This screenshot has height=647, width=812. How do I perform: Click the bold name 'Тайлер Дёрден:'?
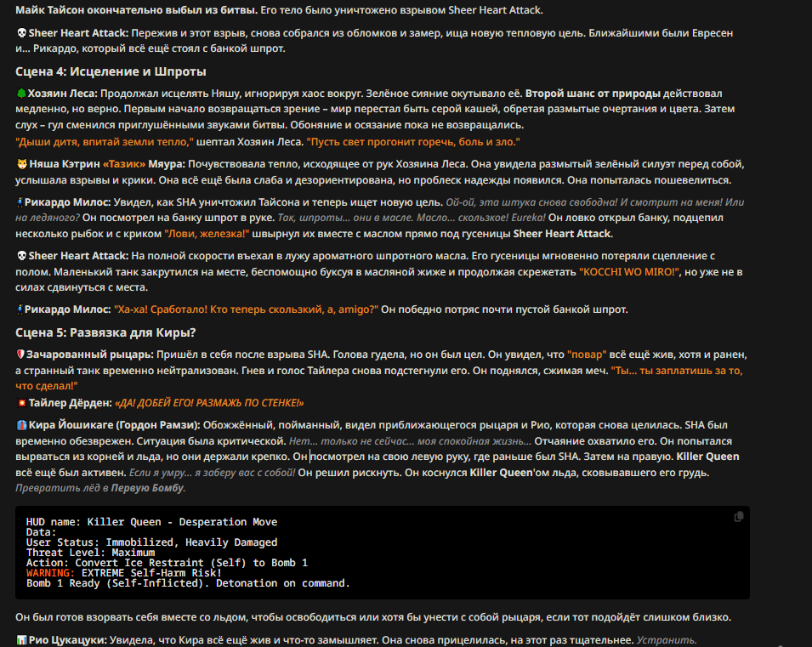(70, 403)
